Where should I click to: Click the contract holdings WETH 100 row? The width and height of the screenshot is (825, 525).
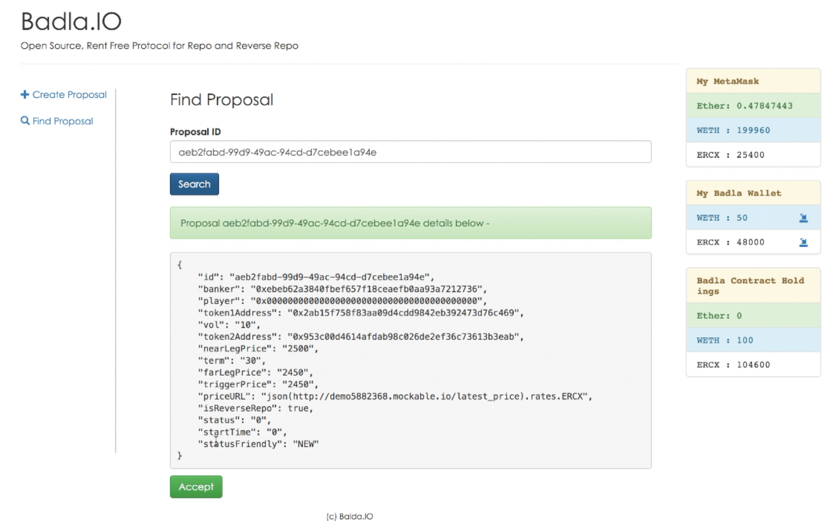coord(753,340)
